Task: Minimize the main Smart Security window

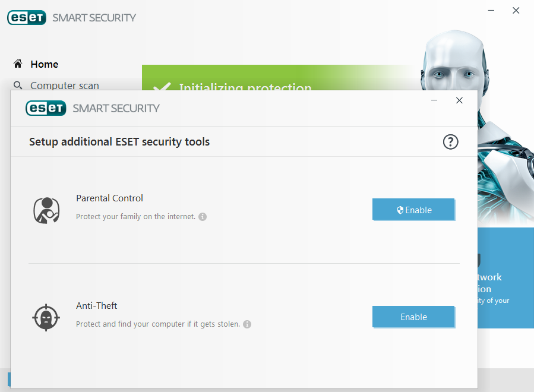Action: coord(491,10)
